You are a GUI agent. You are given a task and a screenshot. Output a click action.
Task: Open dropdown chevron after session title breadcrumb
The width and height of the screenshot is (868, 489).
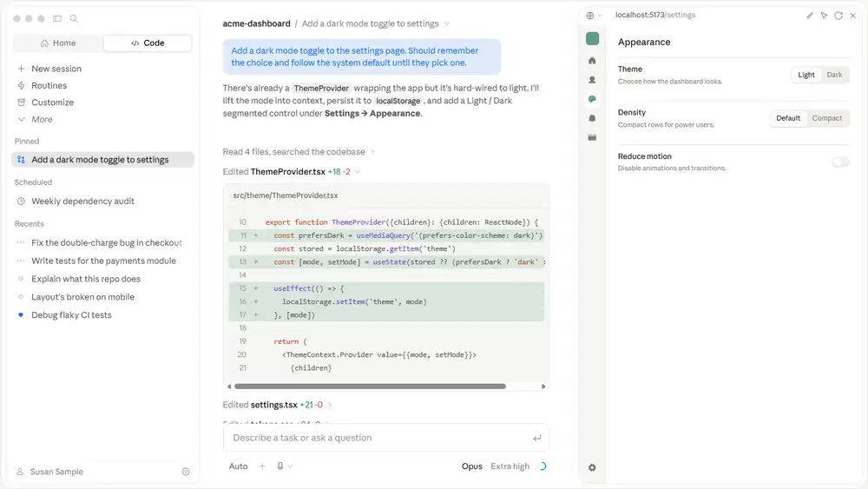pyautogui.click(x=447, y=23)
